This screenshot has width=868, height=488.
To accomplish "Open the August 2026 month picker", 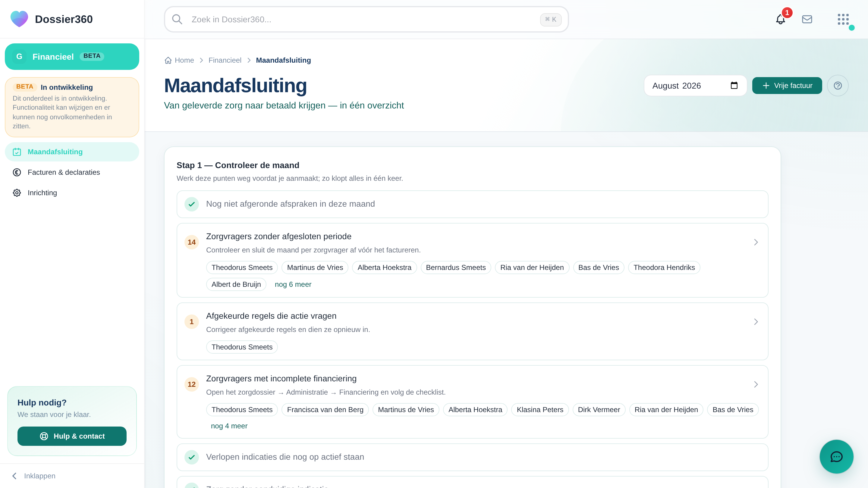I will (696, 86).
